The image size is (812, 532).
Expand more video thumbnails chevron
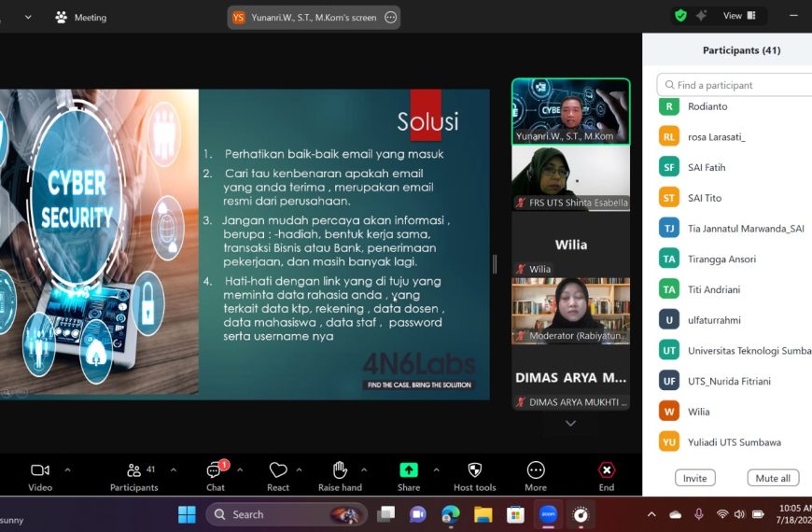pyautogui.click(x=570, y=423)
